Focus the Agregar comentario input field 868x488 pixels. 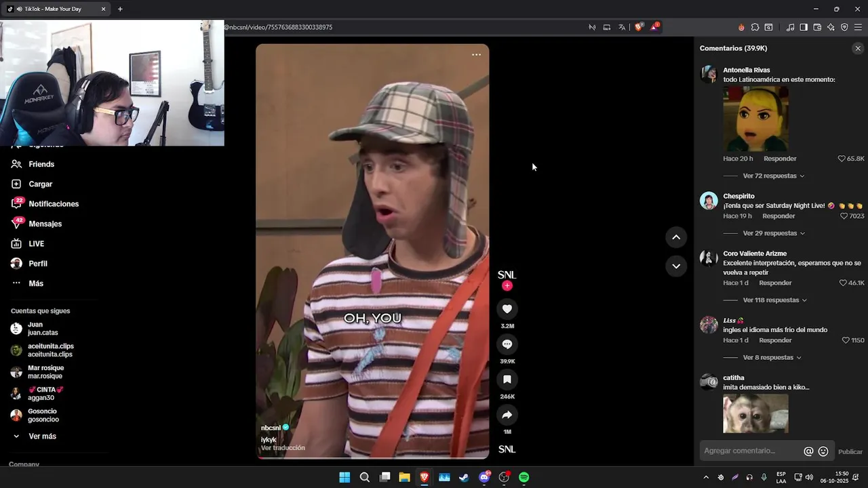pos(751,451)
